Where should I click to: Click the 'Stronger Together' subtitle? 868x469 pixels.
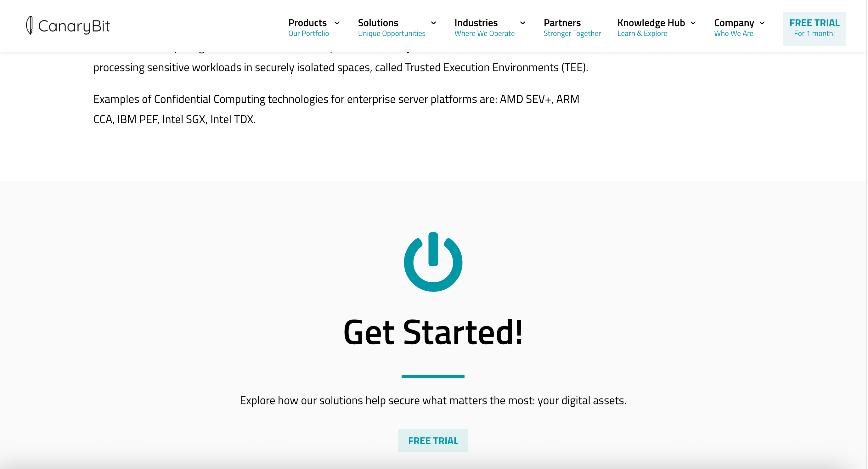[x=572, y=34]
